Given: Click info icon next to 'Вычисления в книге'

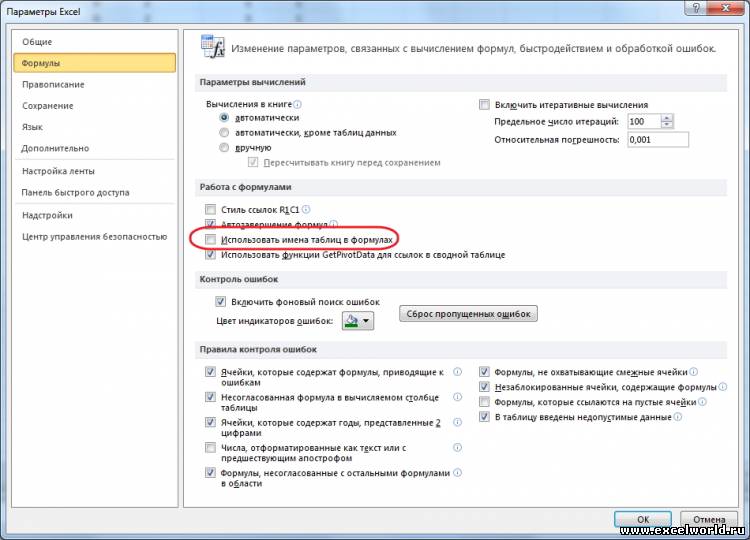Looking at the screenshot, I should pyautogui.click(x=298, y=104).
